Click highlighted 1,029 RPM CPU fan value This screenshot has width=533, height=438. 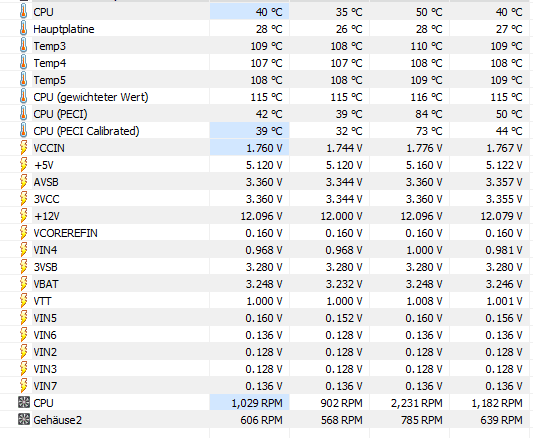click(x=257, y=403)
